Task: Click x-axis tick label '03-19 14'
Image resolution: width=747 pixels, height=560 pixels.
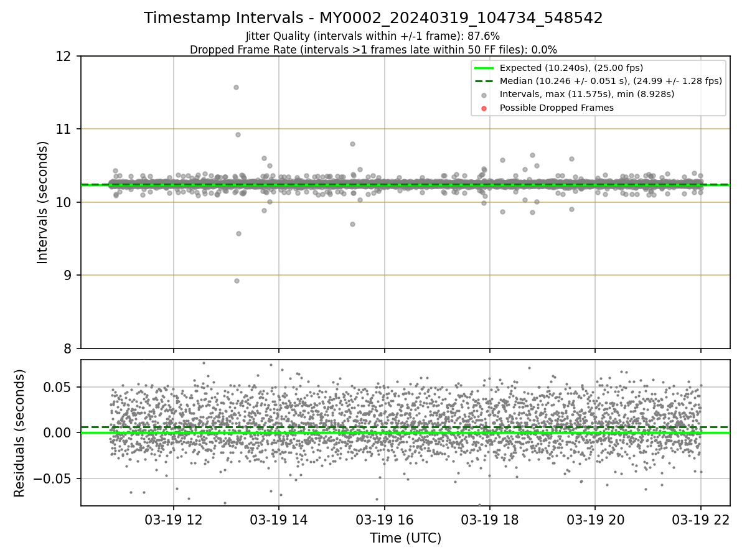Action: pyautogui.click(x=279, y=520)
